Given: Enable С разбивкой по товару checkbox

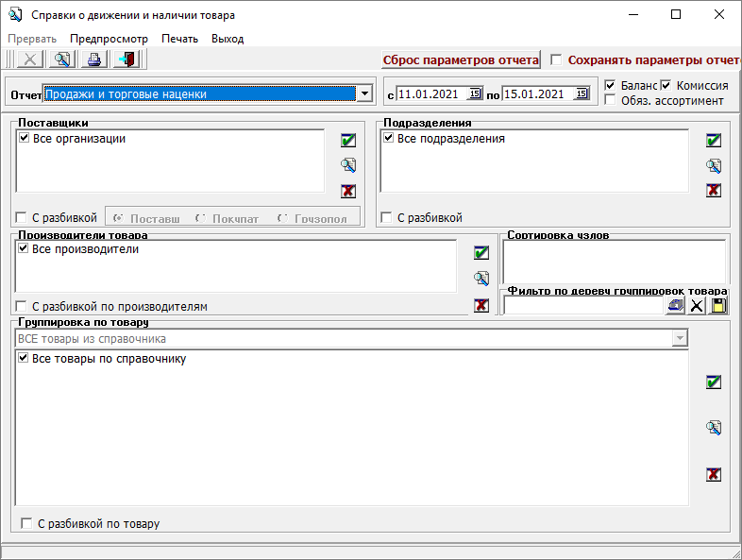Looking at the screenshot, I should (x=26, y=523).
